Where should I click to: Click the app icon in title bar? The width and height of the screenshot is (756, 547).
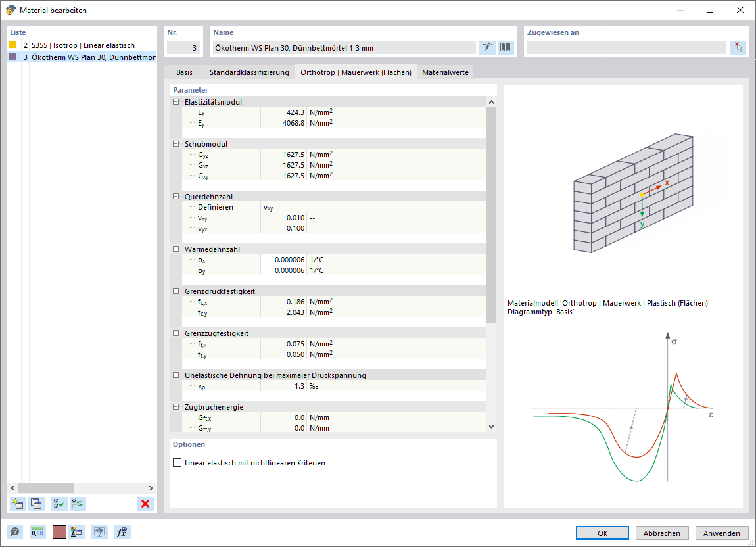10,10
